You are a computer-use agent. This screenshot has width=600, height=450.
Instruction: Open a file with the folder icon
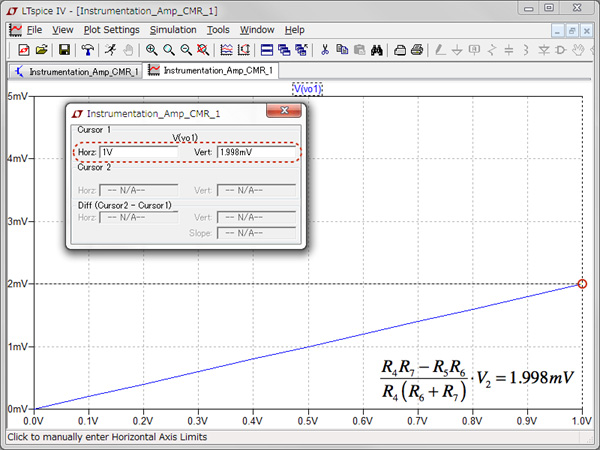(41, 49)
